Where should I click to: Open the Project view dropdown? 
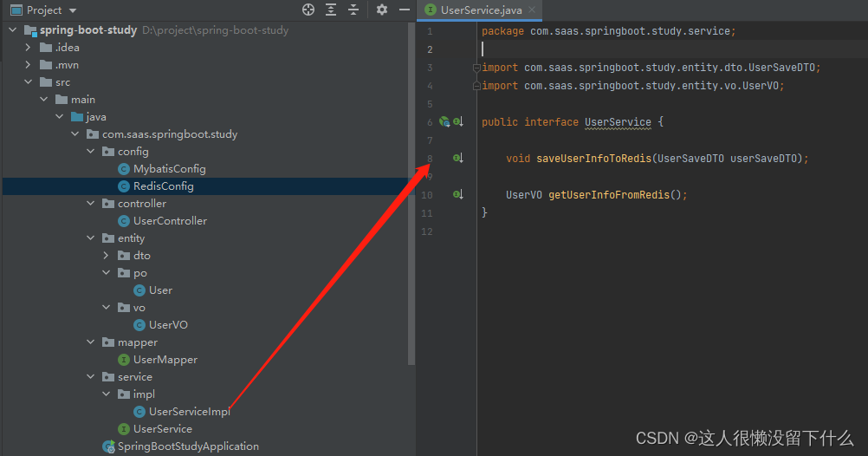coord(73,10)
